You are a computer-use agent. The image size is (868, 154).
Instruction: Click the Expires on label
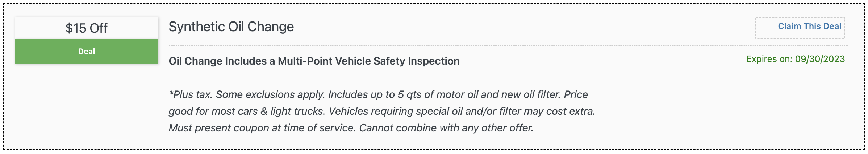tap(769, 59)
